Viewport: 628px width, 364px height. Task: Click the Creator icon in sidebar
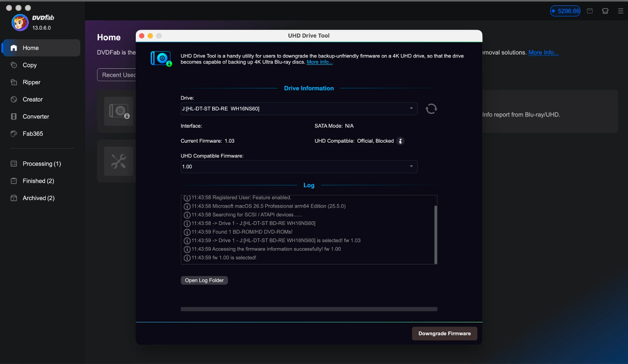[x=14, y=99]
